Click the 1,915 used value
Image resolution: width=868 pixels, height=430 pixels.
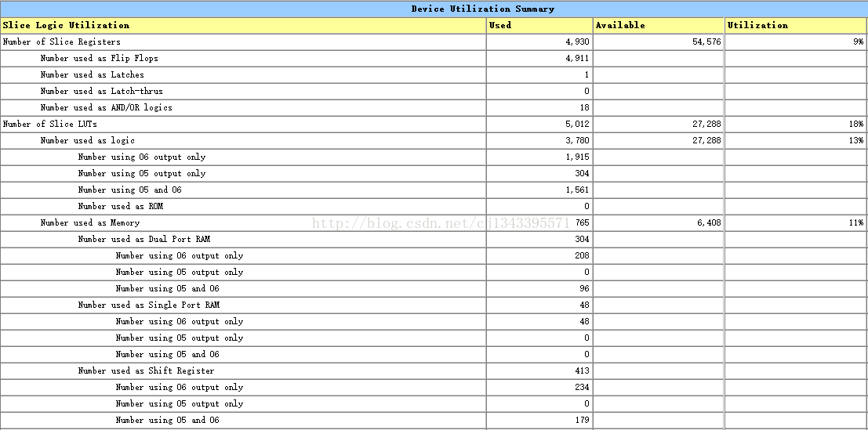click(577, 157)
